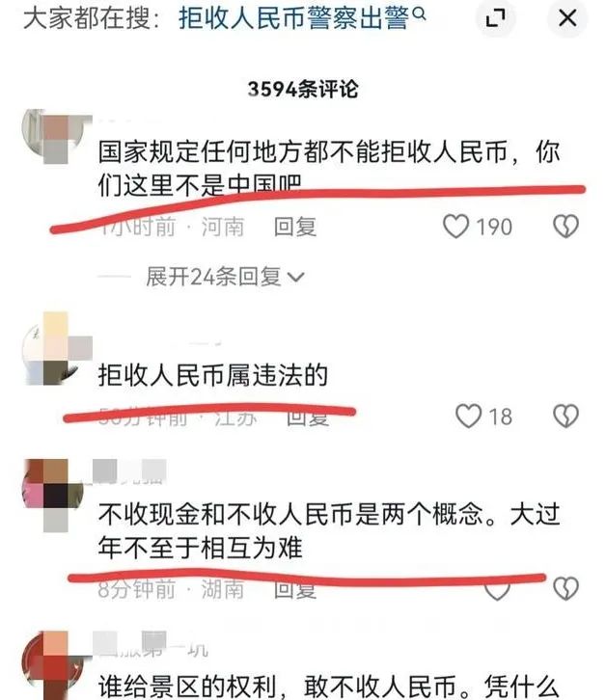Image resolution: width=606 pixels, height=700 pixels.
Task: Click the chevron next to 展开24条回复
Action: (296, 278)
